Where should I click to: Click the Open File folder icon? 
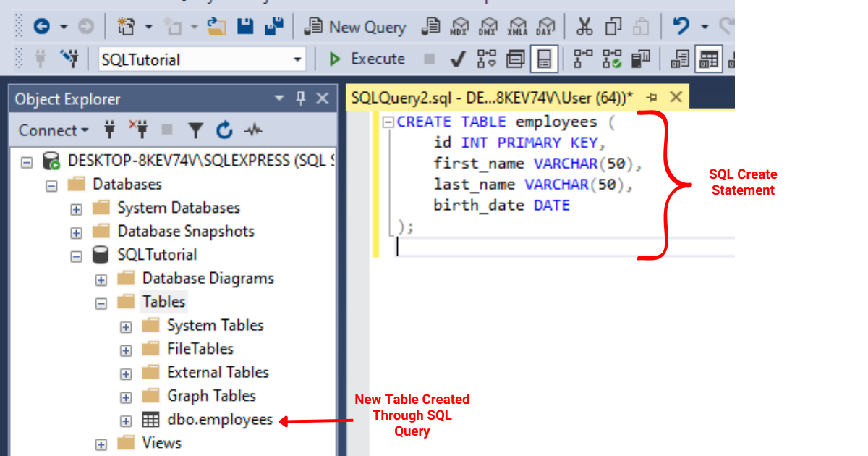click(217, 28)
